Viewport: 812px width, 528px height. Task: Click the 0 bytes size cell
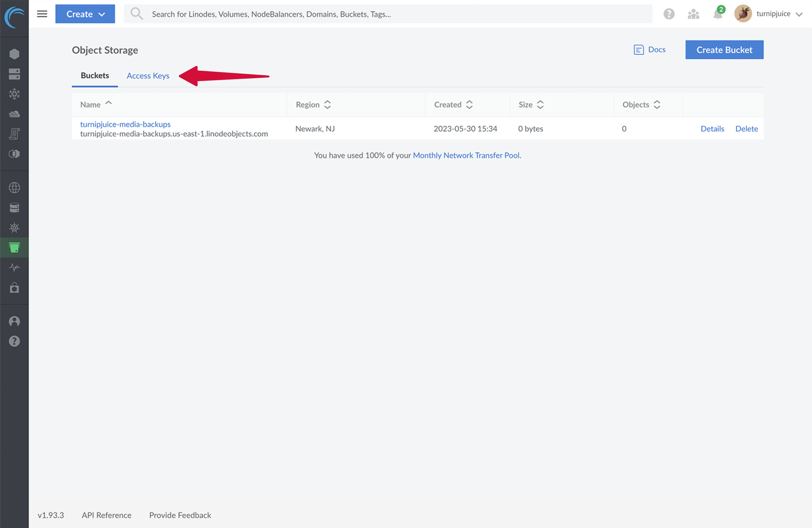tap(530, 129)
